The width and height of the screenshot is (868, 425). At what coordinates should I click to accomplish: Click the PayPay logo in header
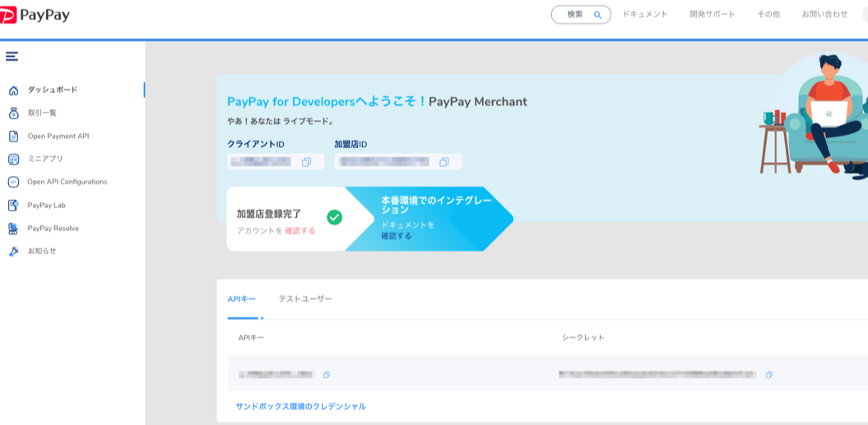35,15
